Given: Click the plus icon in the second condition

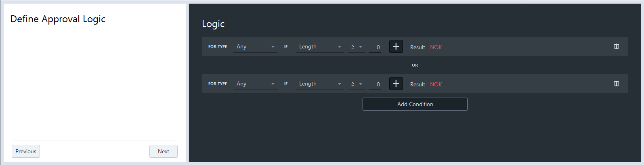Looking at the screenshot, I should tap(396, 84).
